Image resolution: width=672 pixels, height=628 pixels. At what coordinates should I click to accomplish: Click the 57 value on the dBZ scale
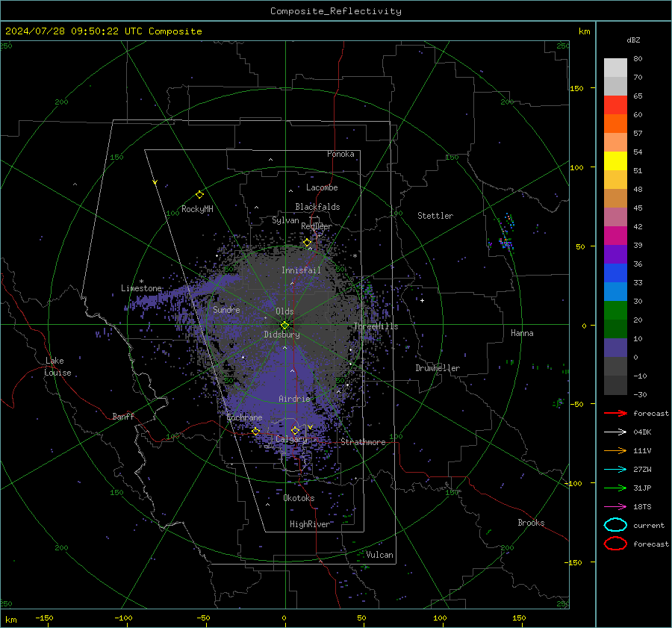(x=638, y=134)
